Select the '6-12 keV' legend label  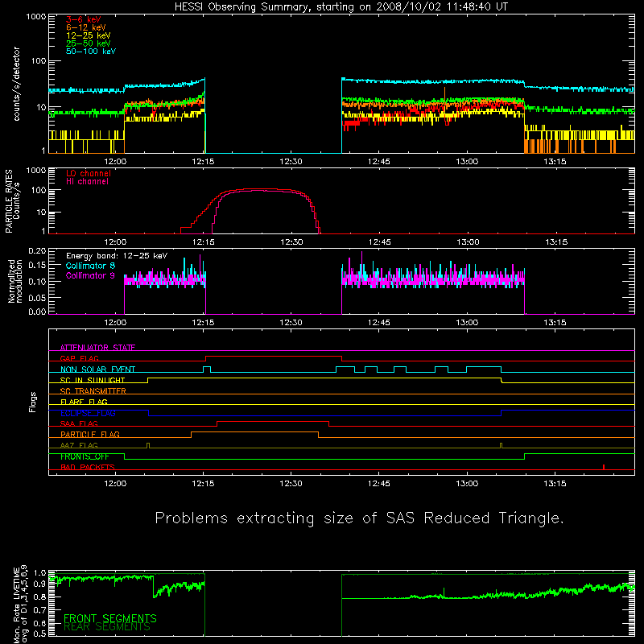(x=86, y=27)
